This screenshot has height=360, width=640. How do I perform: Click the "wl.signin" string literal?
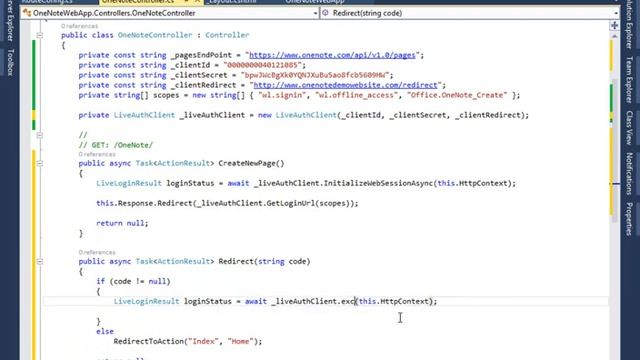coord(282,95)
